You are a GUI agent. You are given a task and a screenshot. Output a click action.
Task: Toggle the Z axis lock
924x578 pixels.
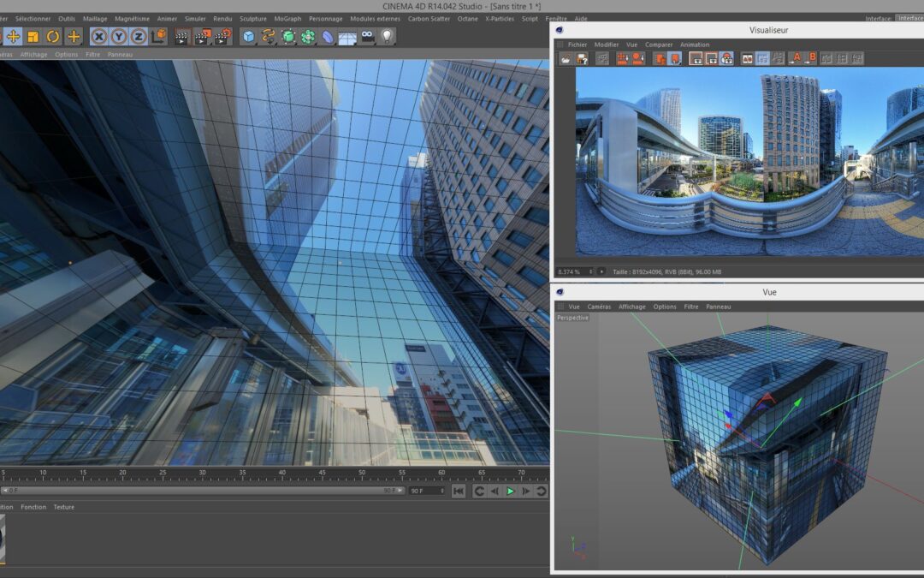(139, 37)
